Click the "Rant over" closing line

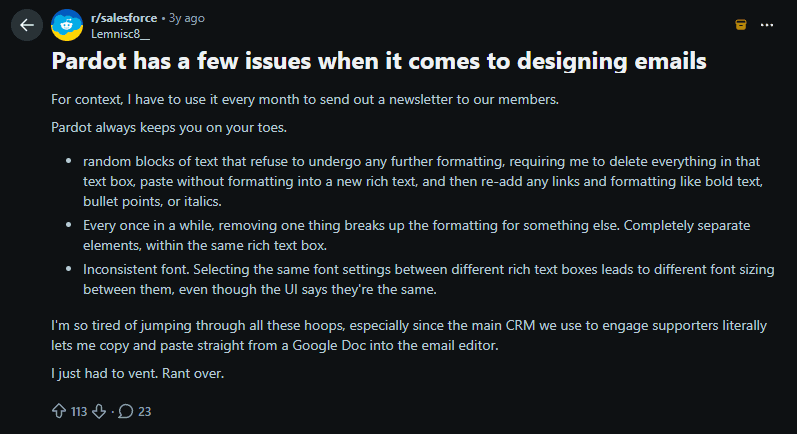click(x=138, y=374)
